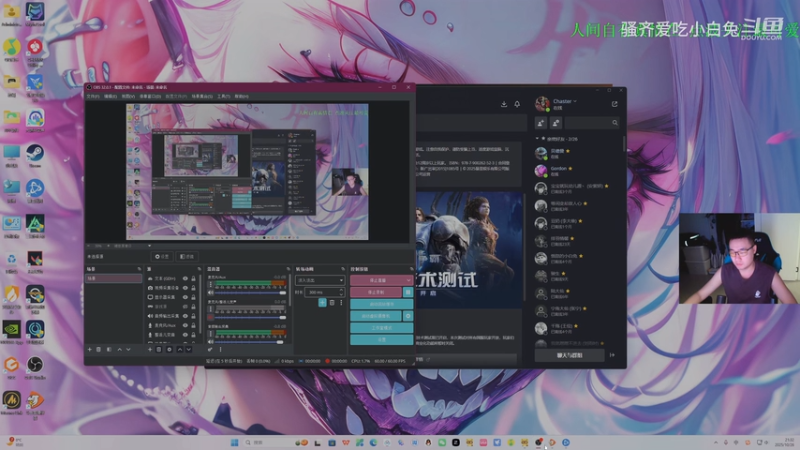The image size is (800, 450).
Task: Open scene filters icon in Scenes dock
Action: coord(109,349)
